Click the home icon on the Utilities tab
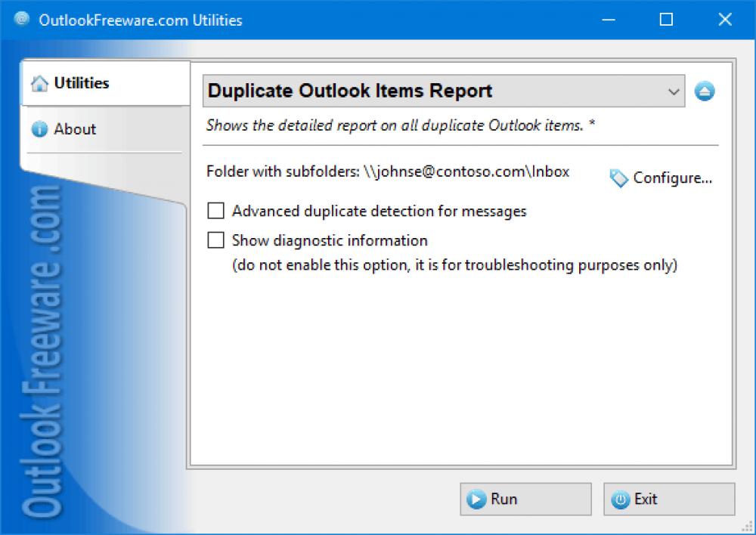756x535 pixels. (x=39, y=83)
